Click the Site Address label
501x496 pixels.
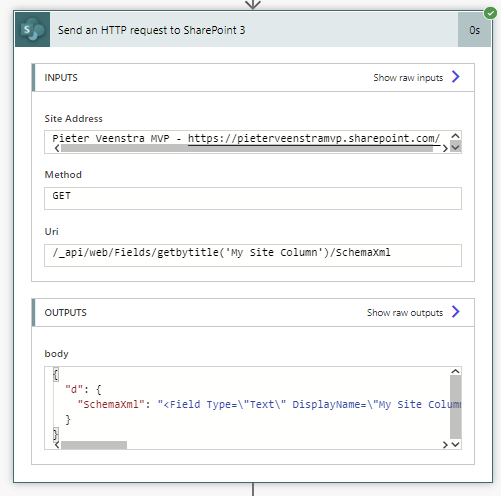[74, 119]
